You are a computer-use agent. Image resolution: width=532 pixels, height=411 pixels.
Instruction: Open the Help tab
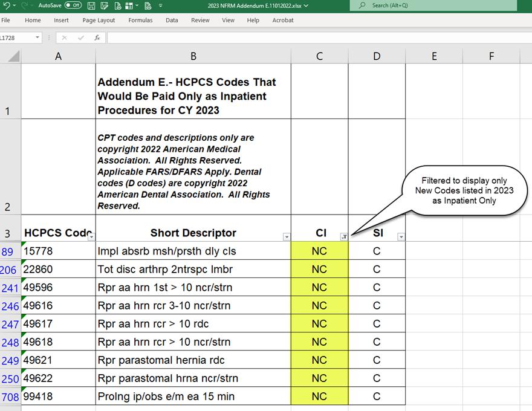click(x=253, y=21)
